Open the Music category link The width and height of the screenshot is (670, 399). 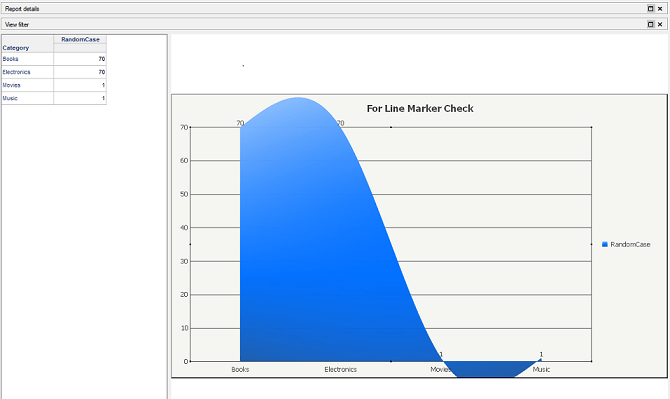10,98
